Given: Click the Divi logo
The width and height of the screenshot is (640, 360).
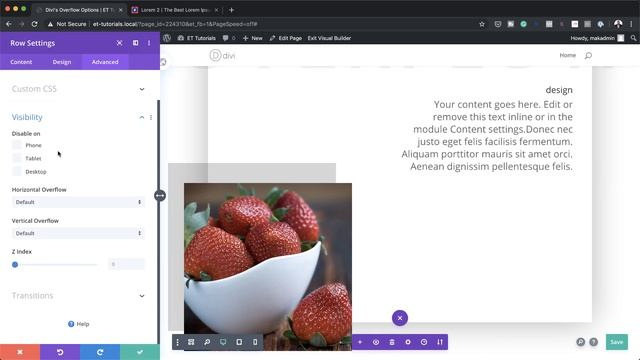Looking at the screenshot, I should click(222, 56).
